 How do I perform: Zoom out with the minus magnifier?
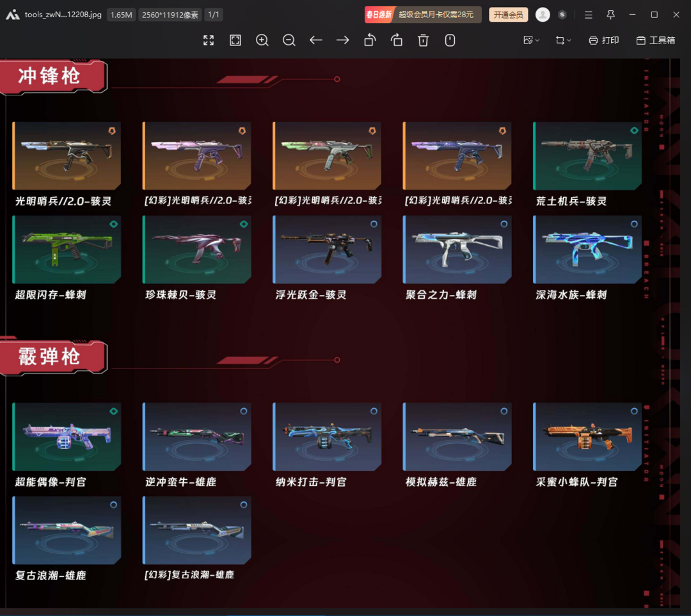289,40
